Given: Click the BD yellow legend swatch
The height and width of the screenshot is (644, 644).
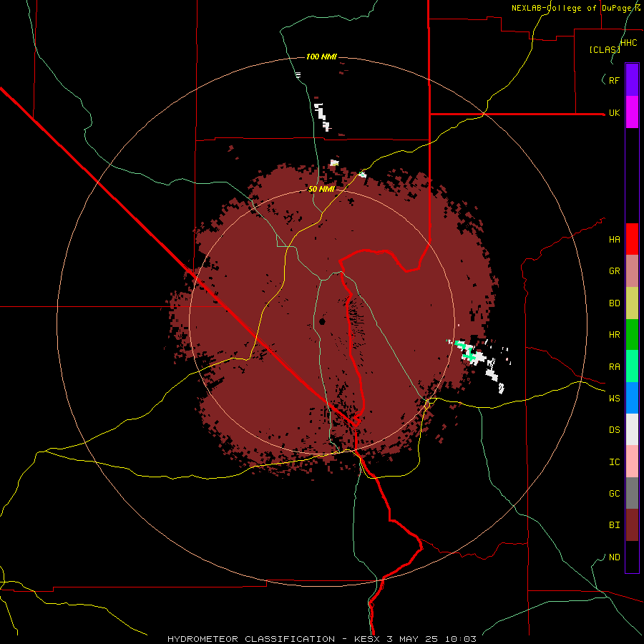Looking at the screenshot, I should pos(632,303).
